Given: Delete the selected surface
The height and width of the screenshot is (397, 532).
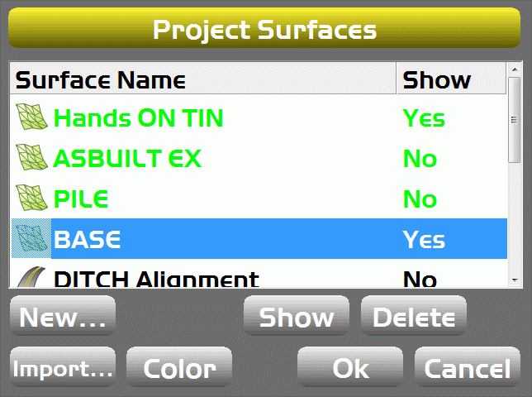Looking at the screenshot, I should [x=414, y=318].
